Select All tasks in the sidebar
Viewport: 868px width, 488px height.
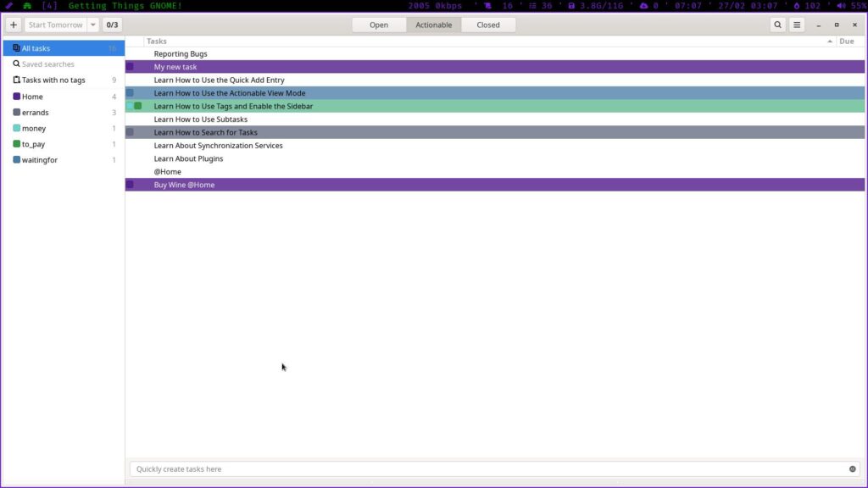pyautogui.click(x=64, y=48)
